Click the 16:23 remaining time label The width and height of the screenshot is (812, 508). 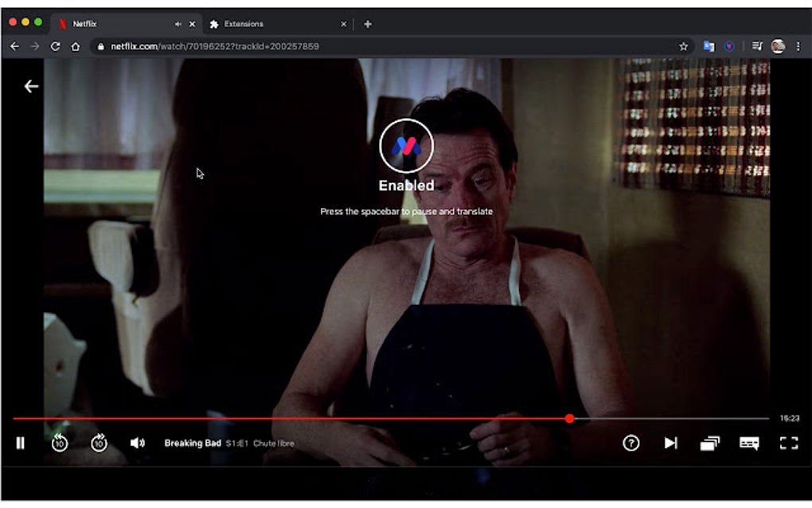tap(790, 418)
